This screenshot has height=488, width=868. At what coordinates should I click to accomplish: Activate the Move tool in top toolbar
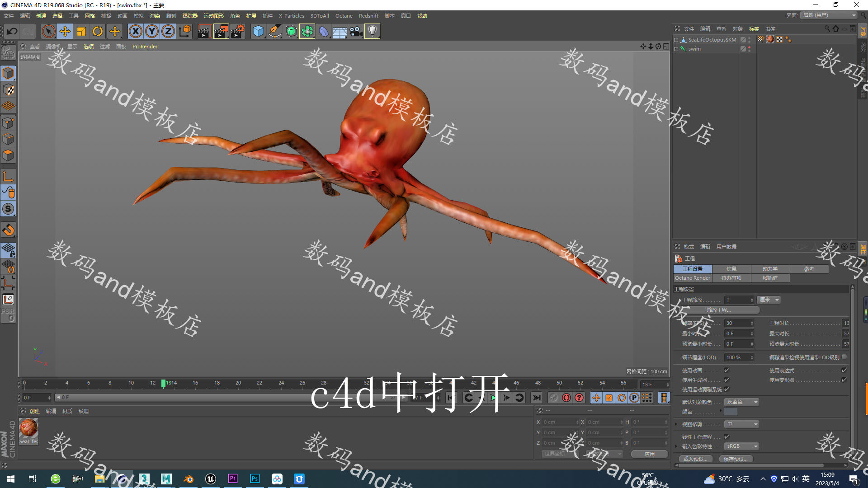(x=65, y=31)
